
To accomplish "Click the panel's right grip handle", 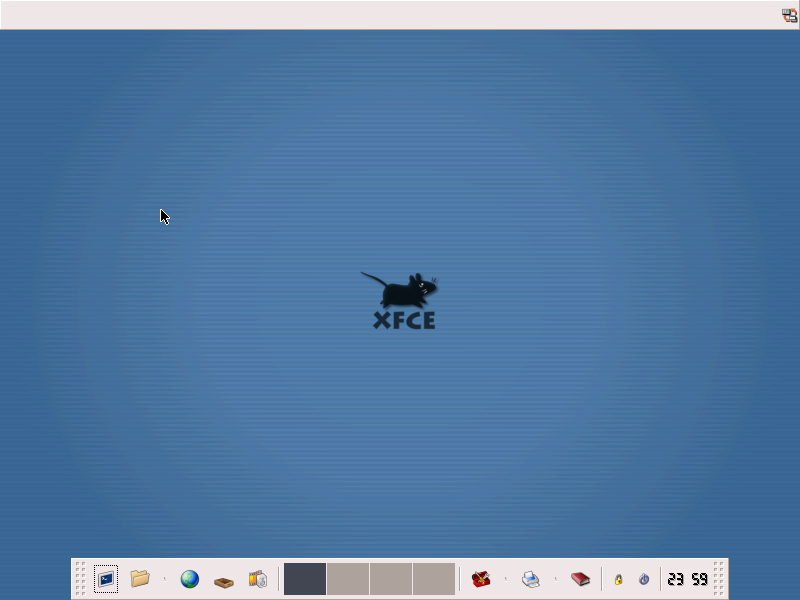I will point(718,579).
